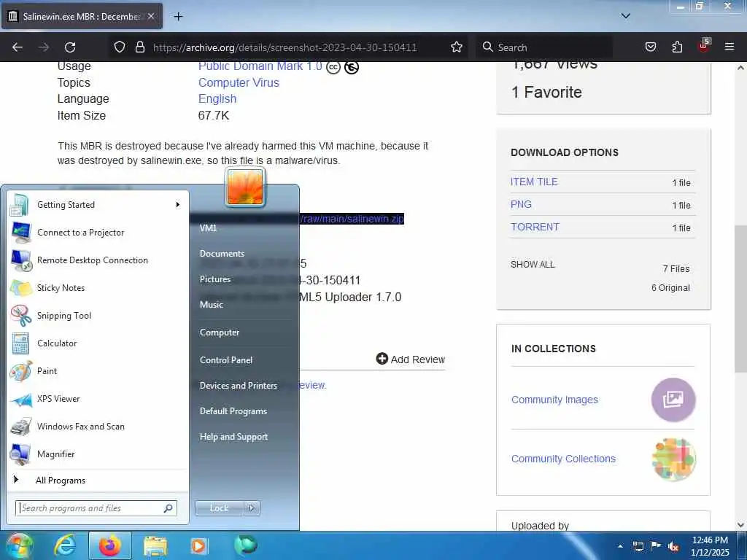
Task: Open Pictures from Start menu
Action: click(x=215, y=279)
